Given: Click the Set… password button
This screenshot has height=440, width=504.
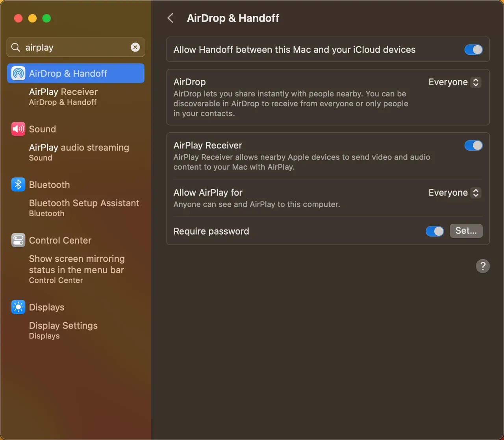Looking at the screenshot, I should [466, 231].
